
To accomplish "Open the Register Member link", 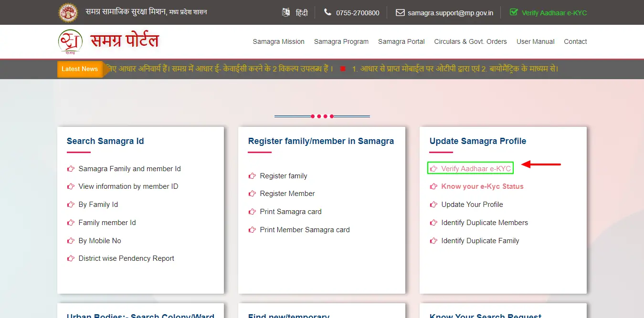I will pyautogui.click(x=287, y=194).
